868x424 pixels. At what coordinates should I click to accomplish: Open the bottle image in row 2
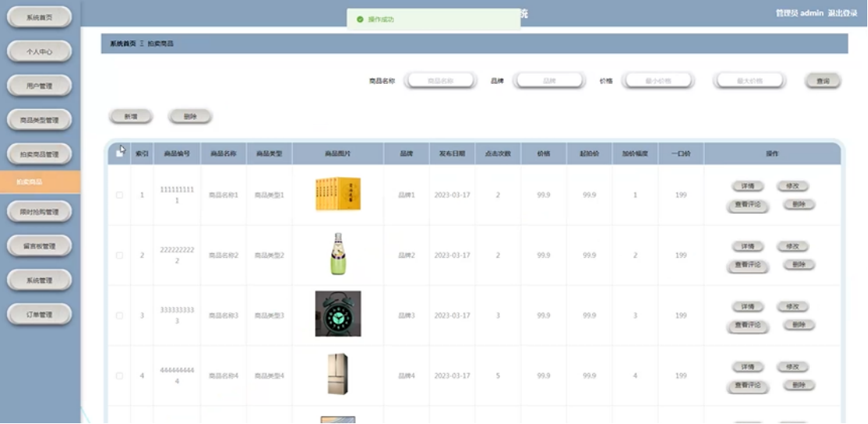338,255
